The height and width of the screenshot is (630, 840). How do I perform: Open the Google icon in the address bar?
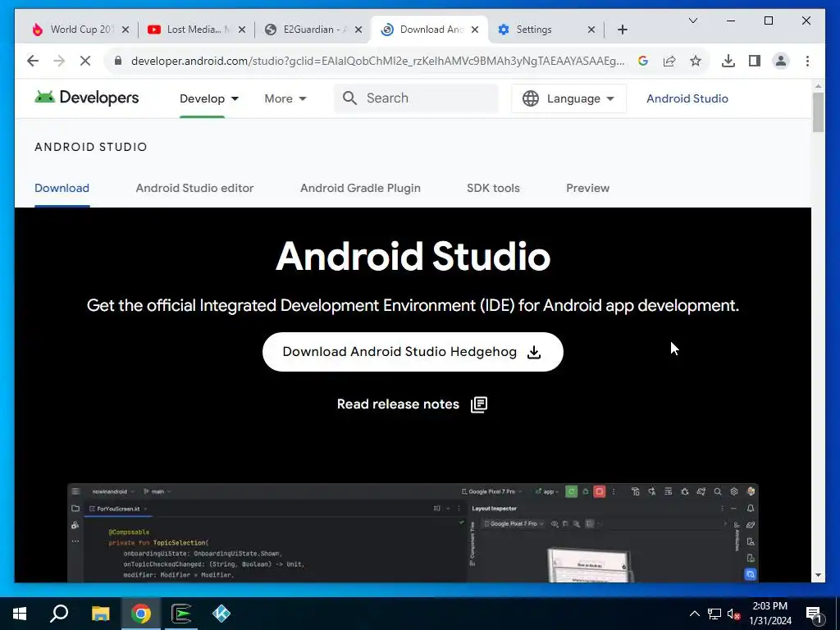click(x=643, y=61)
